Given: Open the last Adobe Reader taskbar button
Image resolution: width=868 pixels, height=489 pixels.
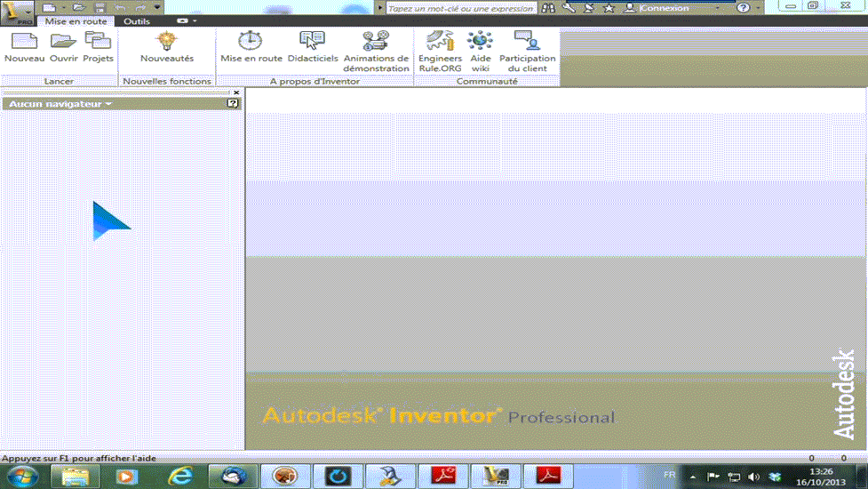Looking at the screenshot, I should click(547, 477).
